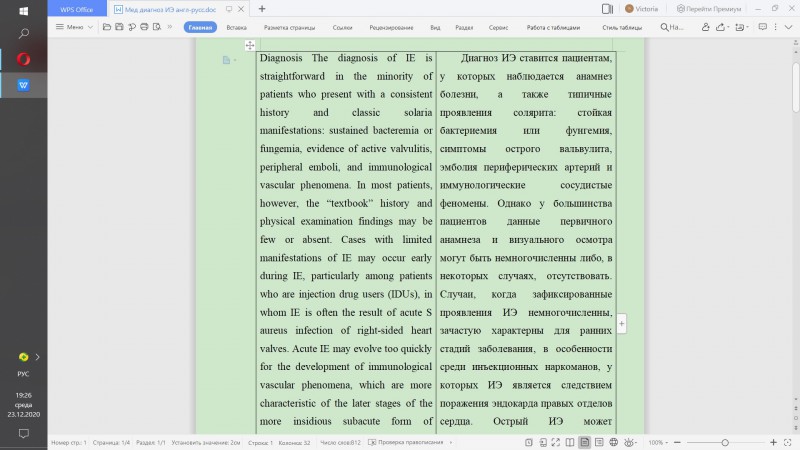Open the Работа с таблицами ribbon tab
The width and height of the screenshot is (800, 450).
click(x=553, y=28)
